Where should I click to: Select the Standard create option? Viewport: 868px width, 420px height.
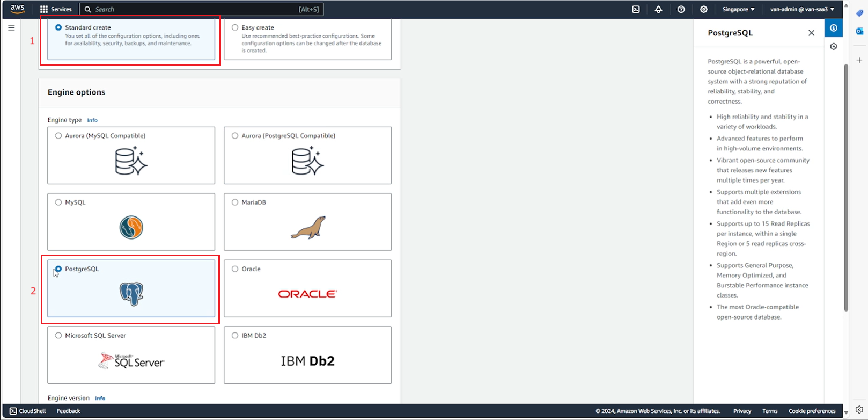point(58,27)
